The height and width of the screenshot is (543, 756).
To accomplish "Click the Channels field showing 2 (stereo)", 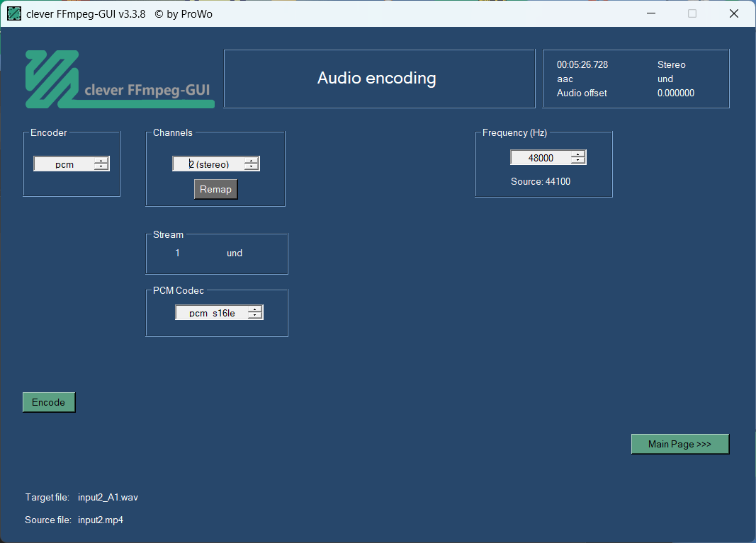I will [208, 164].
